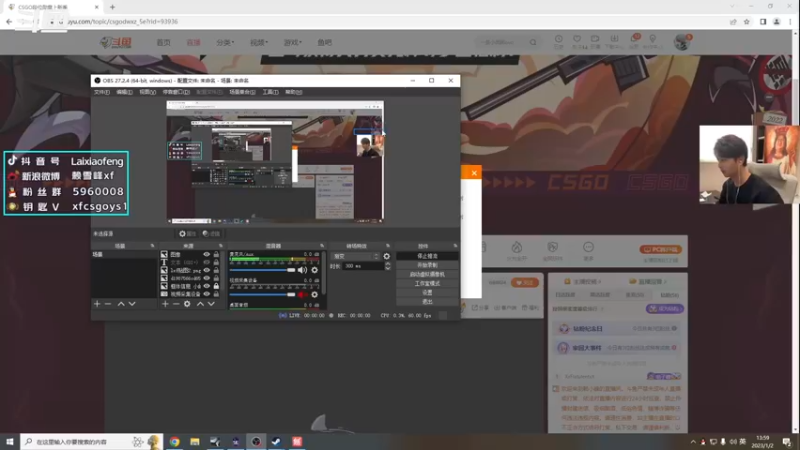Open source properties via the sources gear icon
The image size is (800, 450).
tap(187, 304)
